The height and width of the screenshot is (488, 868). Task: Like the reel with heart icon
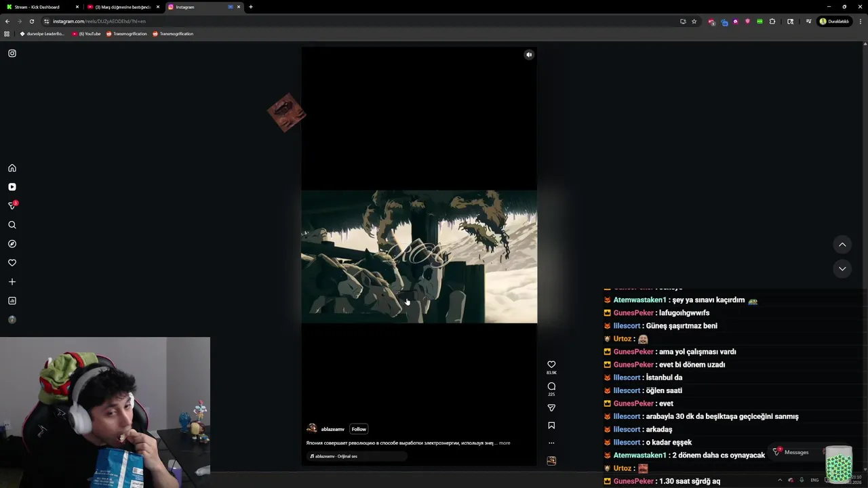pyautogui.click(x=551, y=365)
